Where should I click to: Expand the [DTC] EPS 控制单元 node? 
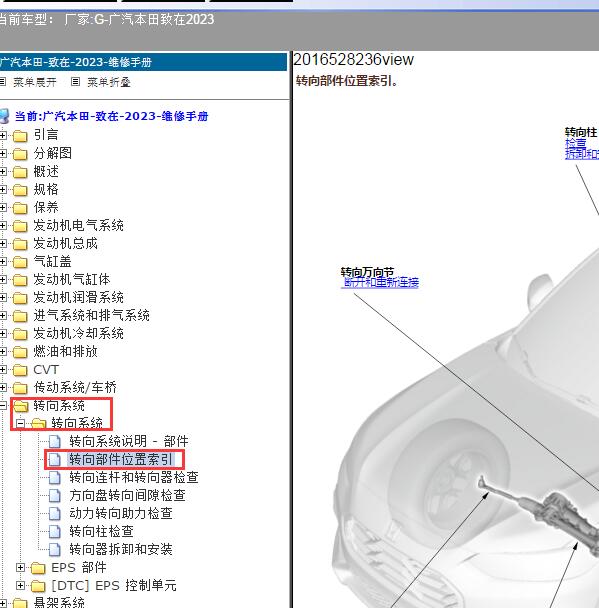(x=21, y=586)
